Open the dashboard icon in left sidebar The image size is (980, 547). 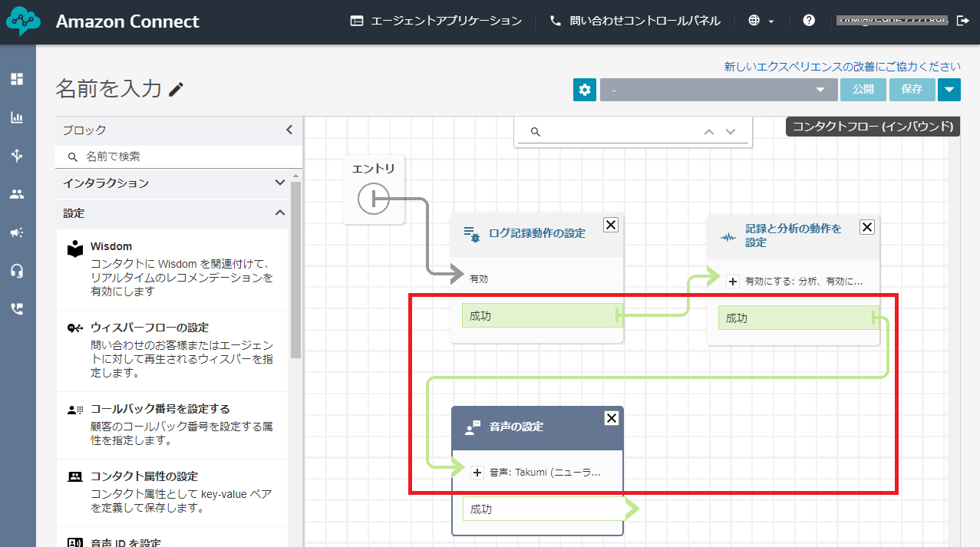tap(17, 79)
